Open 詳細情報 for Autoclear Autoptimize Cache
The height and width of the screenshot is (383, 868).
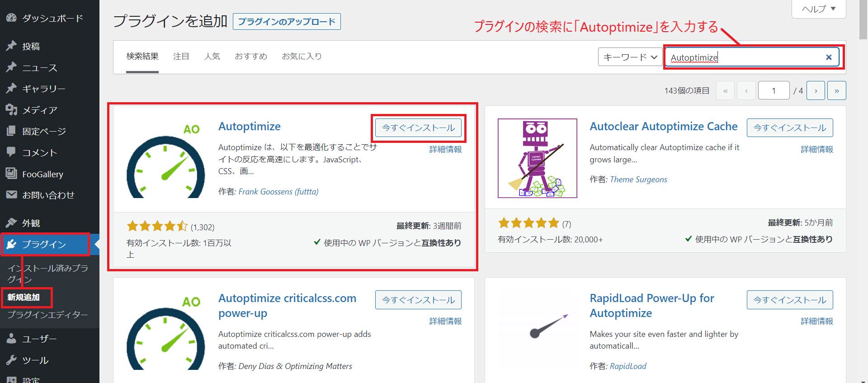pyautogui.click(x=817, y=149)
